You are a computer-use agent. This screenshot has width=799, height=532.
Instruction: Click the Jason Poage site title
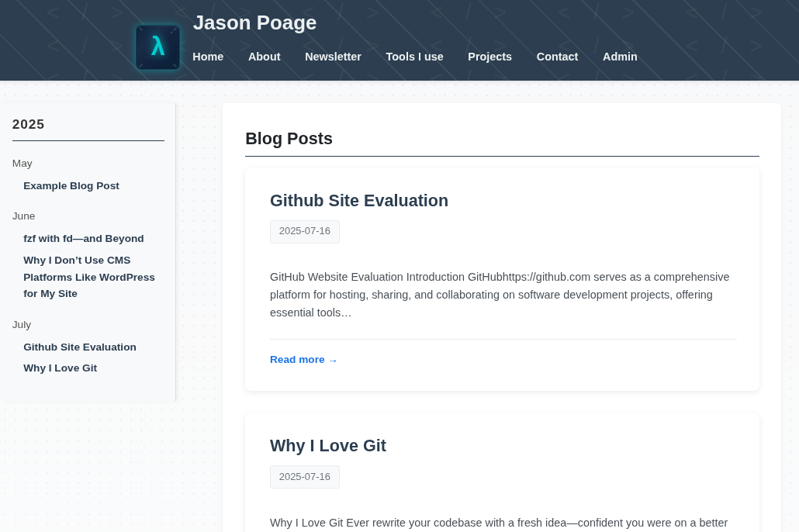tap(254, 23)
